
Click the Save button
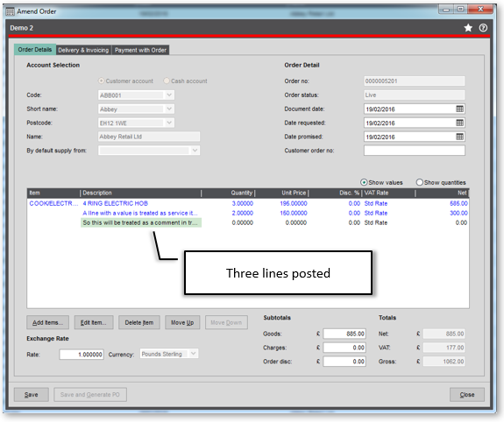(x=32, y=395)
